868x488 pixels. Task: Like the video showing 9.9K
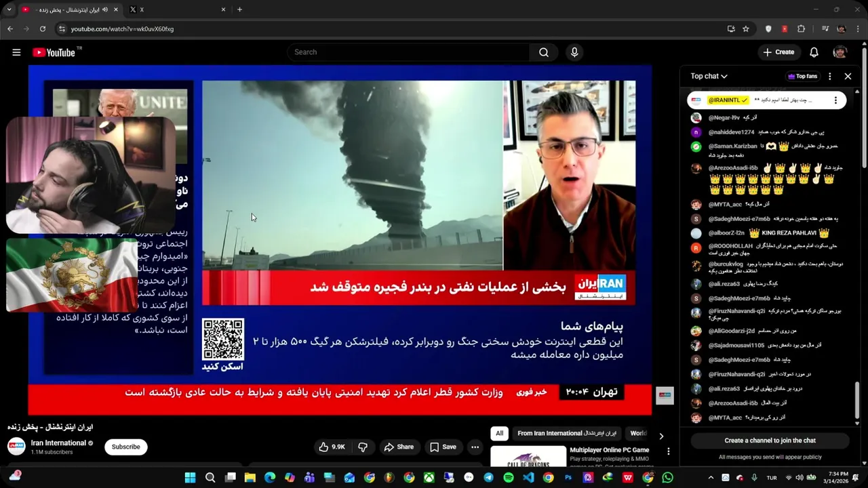[x=332, y=447]
